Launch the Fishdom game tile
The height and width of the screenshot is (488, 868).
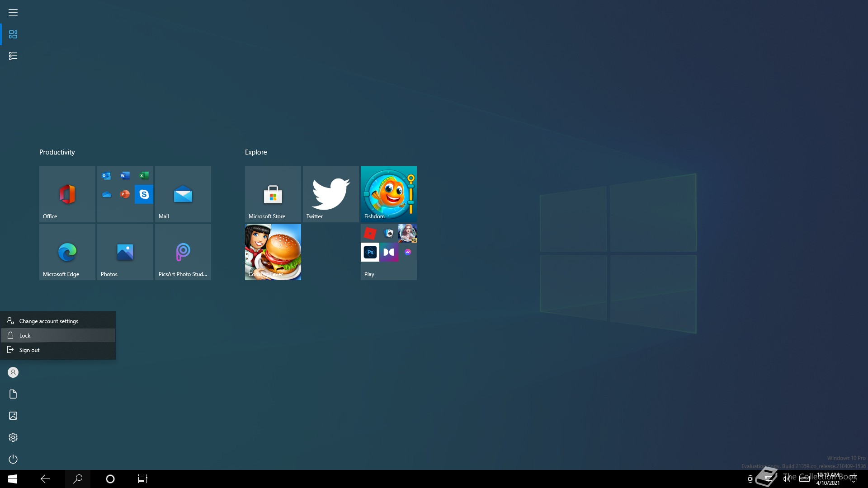click(389, 194)
